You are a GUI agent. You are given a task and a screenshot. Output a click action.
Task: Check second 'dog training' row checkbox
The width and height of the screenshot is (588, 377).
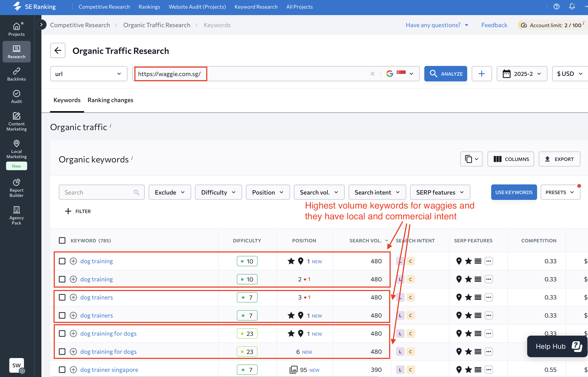(x=62, y=279)
